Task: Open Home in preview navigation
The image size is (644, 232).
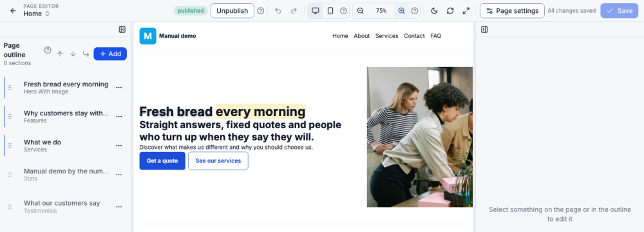Action: point(340,36)
